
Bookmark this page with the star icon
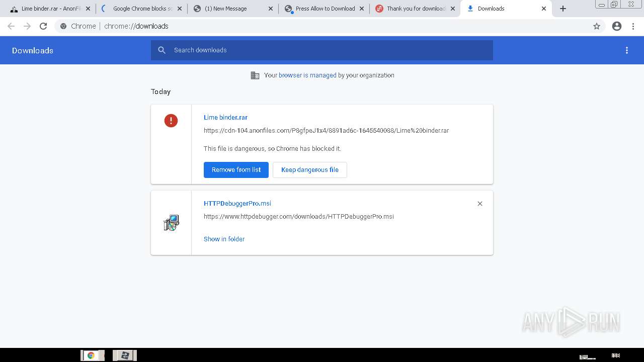click(597, 26)
